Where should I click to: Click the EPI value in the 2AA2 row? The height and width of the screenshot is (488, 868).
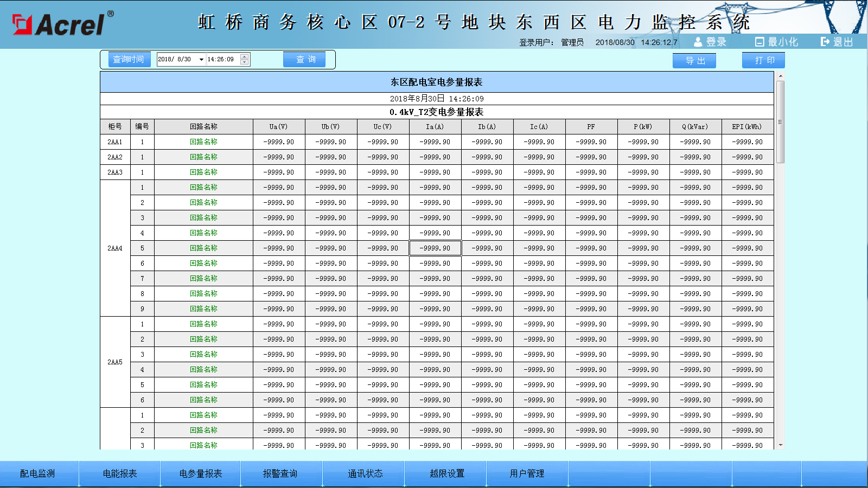[x=748, y=157]
